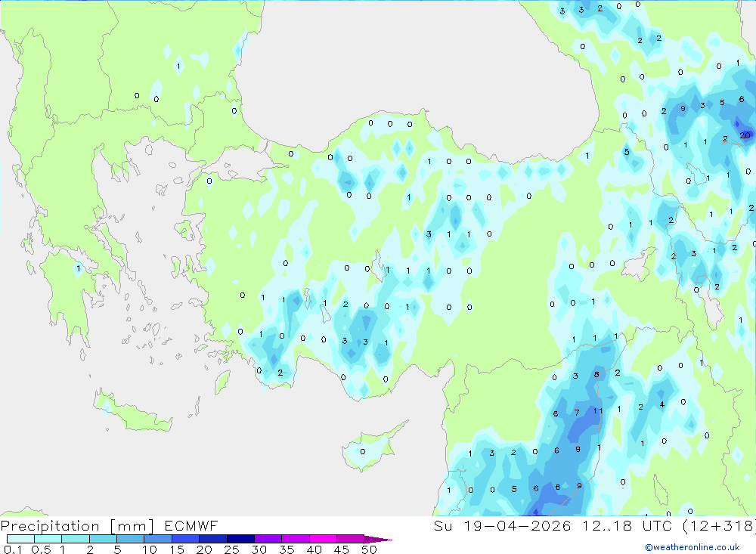756x554 pixels.
Task: Click the 5–10 mm legend color swatch
Action: tap(131, 539)
